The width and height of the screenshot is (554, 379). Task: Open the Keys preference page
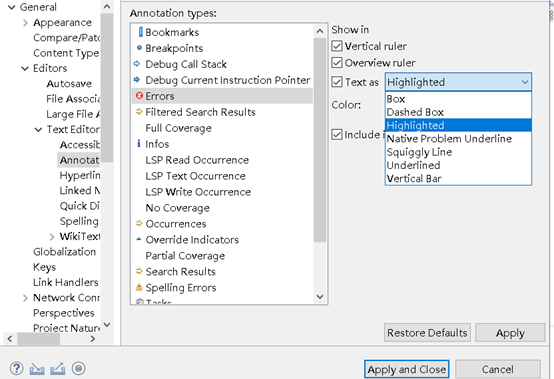click(44, 267)
